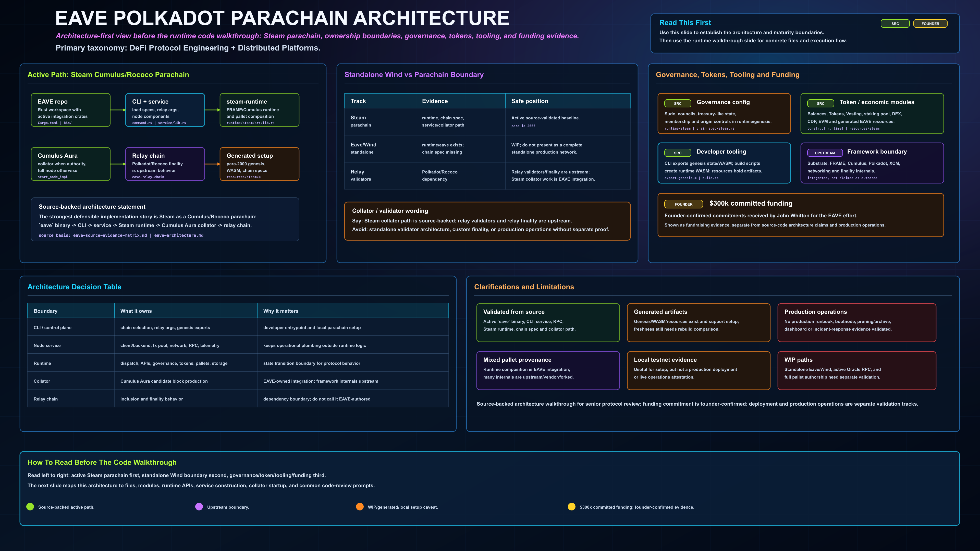Click How To Read Before The Code Walkthrough heading
The height and width of the screenshot is (551, 980).
pos(102,462)
